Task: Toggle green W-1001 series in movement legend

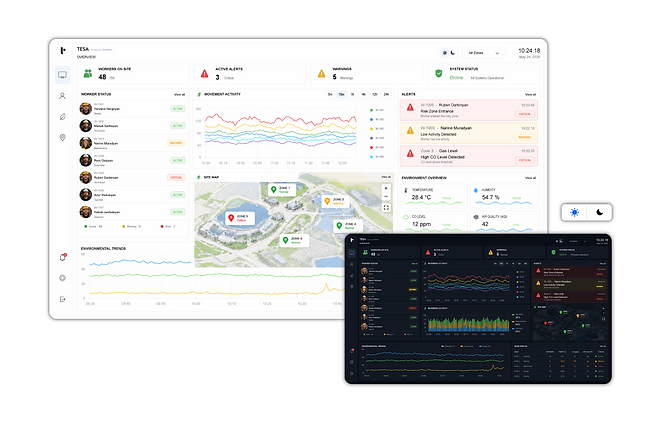Action: click(x=377, y=110)
